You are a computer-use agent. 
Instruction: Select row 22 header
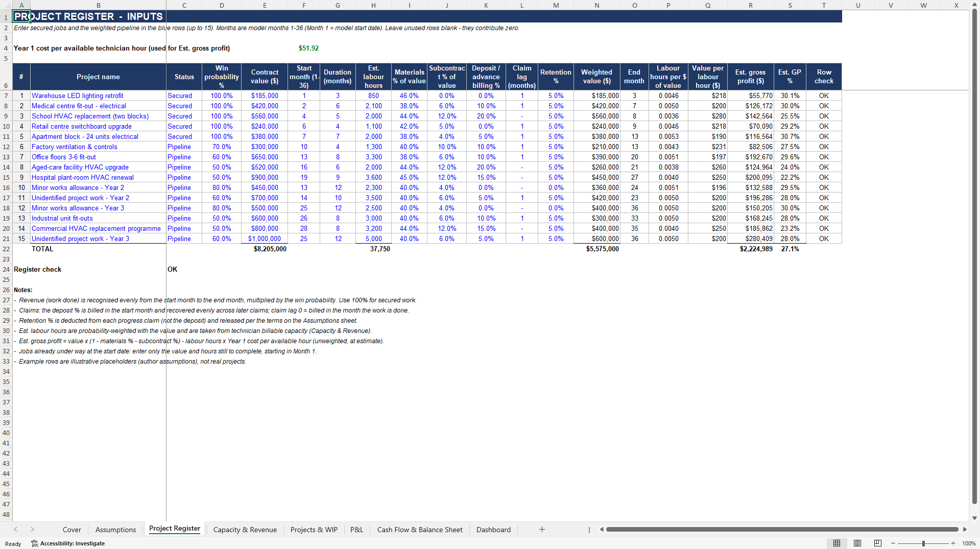[x=6, y=249]
